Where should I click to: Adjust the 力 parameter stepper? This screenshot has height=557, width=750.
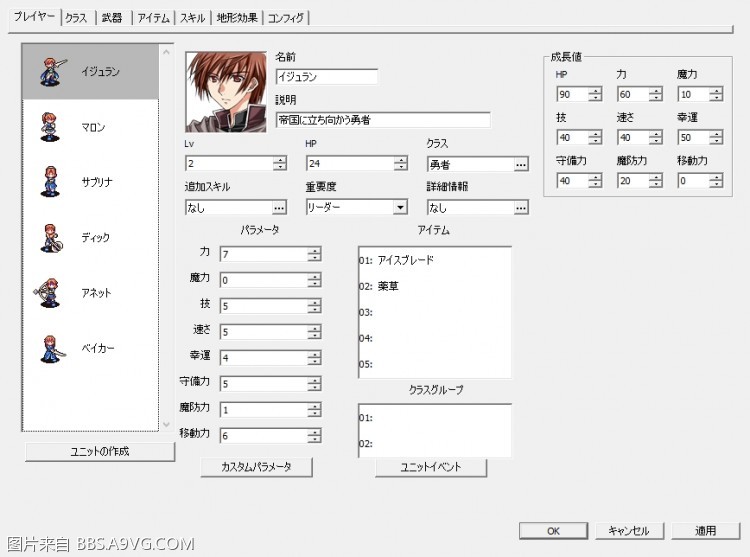point(314,254)
